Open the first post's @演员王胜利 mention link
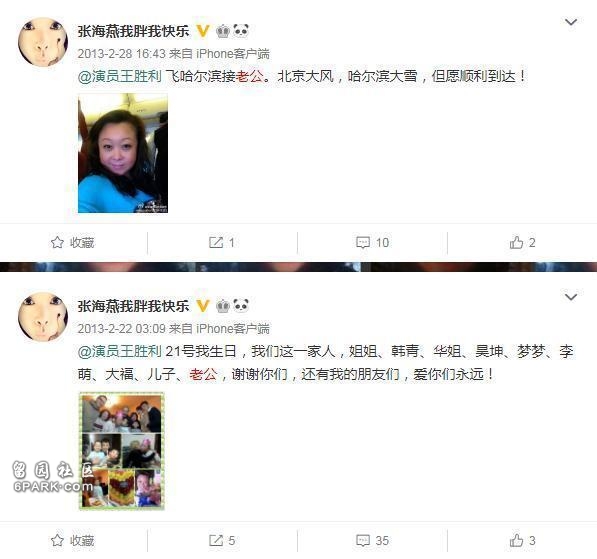Screen dimensions: 597x559 [120, 77]
